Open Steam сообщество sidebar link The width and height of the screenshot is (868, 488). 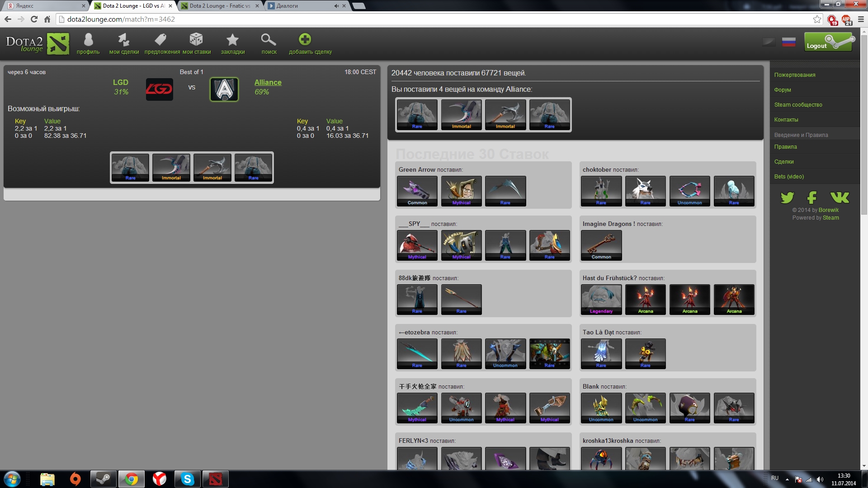(798, 105)
